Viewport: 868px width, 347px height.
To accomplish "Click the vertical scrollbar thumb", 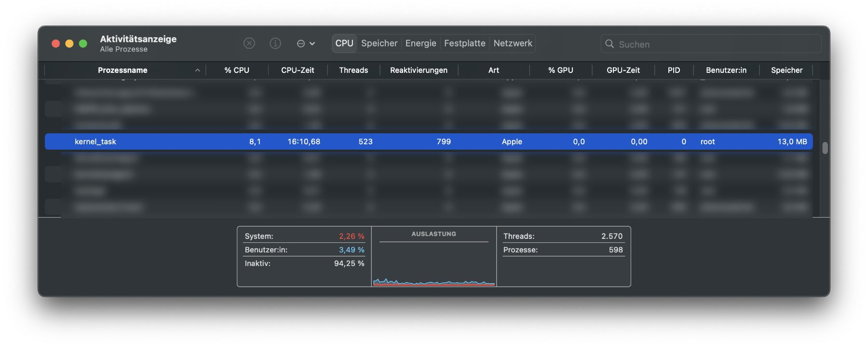I will coord(825,148).
